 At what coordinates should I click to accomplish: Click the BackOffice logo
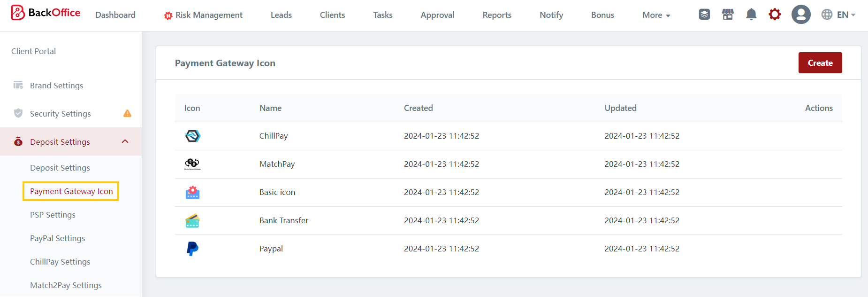(x=46, y=13)
